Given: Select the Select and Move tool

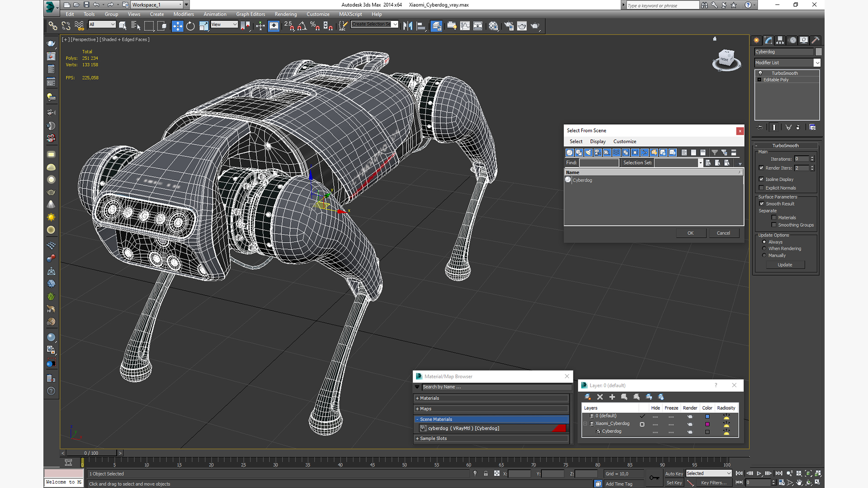Looking at the screenshot, I should coord(178,26).
